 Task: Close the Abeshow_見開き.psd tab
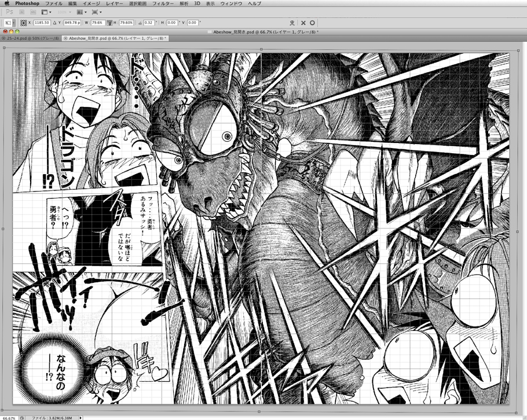pos(65,38)
